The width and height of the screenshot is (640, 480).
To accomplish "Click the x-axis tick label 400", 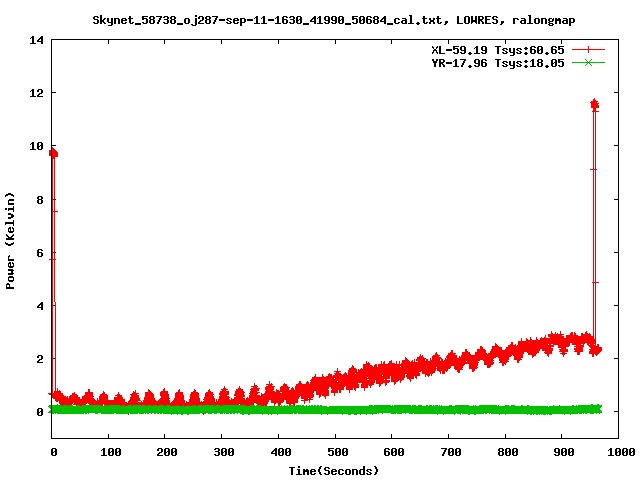I will [281, 452].
